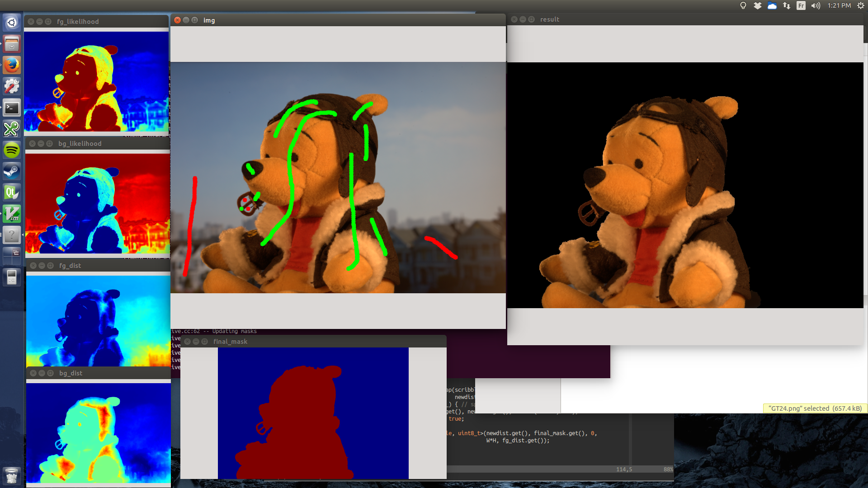Switch to the Vim editor icon
The height and width of the screenshot is (488, 868).
(12, 214)
